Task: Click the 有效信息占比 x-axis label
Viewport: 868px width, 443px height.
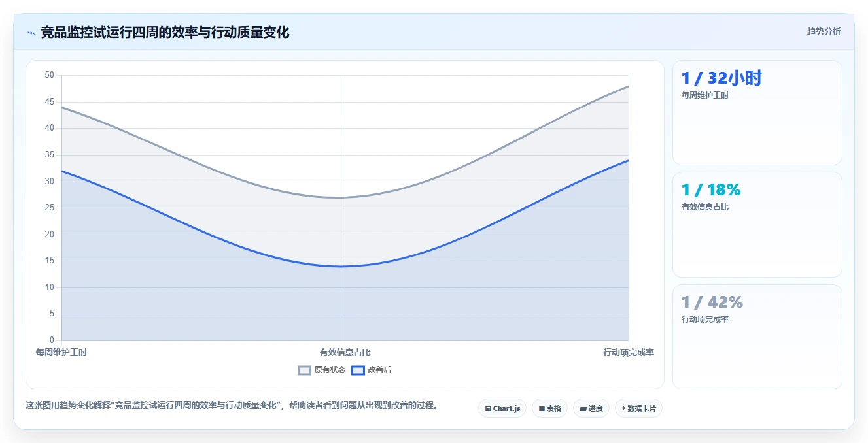Action: pos(345,352)
